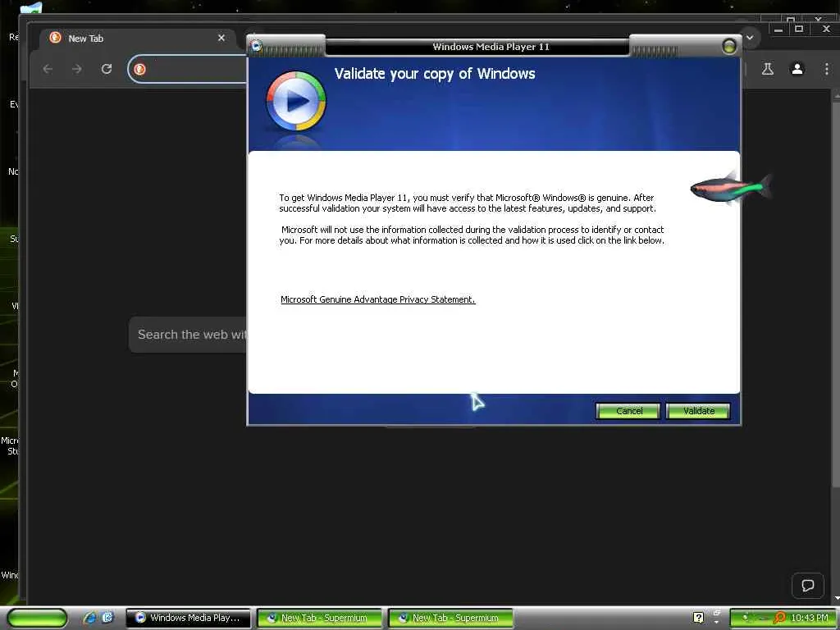Viewport: 840px width, 630px height.
Task: Open the Supermium tab search dropdown chevron
Action: tap(750, 38)
